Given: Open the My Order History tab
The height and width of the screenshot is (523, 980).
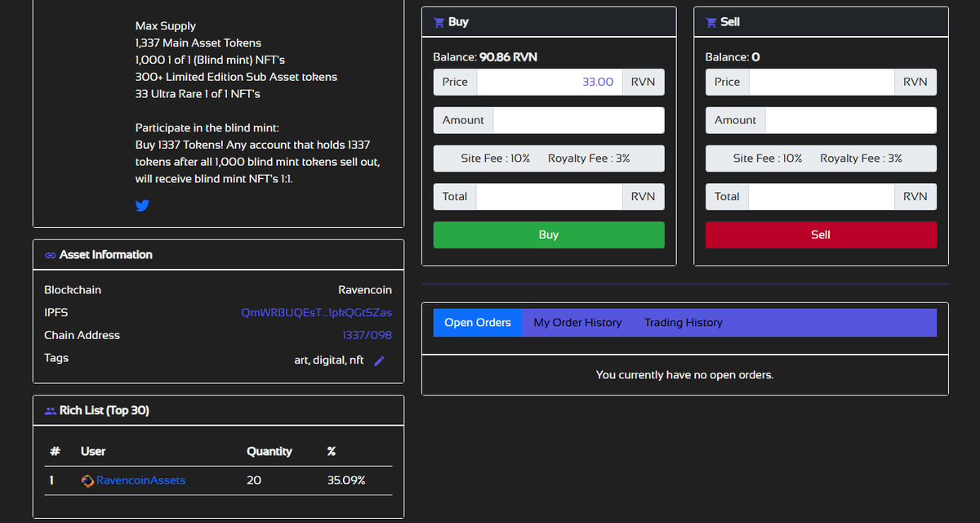Looking at the screenshot, I should point(577,323).
